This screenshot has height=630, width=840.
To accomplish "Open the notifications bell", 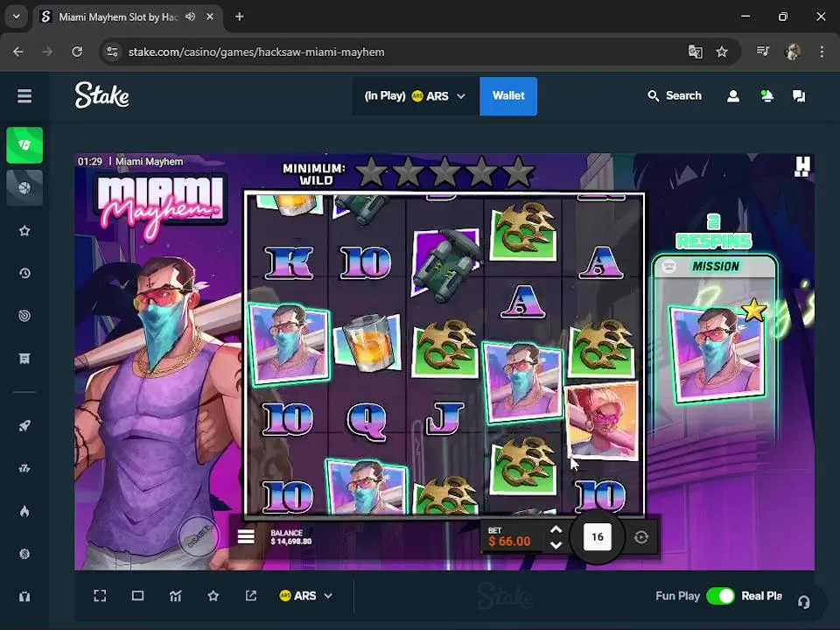I will pos(766,96).
